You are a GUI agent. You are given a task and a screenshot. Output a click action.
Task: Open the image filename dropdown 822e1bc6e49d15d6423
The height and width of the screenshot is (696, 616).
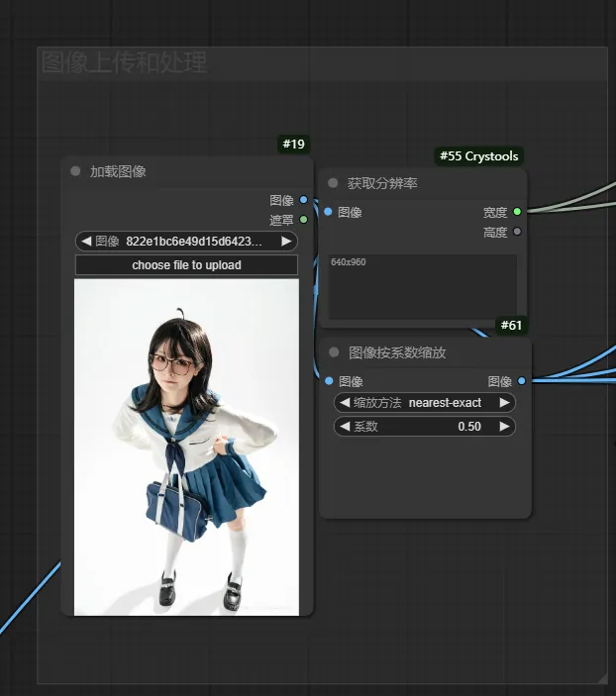click(x=186, y=241)
